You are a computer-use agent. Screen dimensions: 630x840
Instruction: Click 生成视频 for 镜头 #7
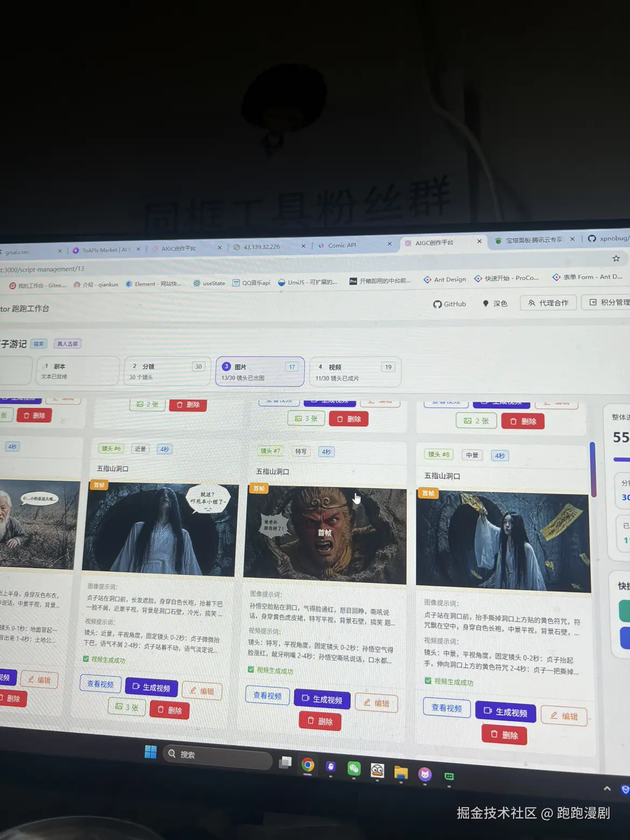tap(322, 699)
